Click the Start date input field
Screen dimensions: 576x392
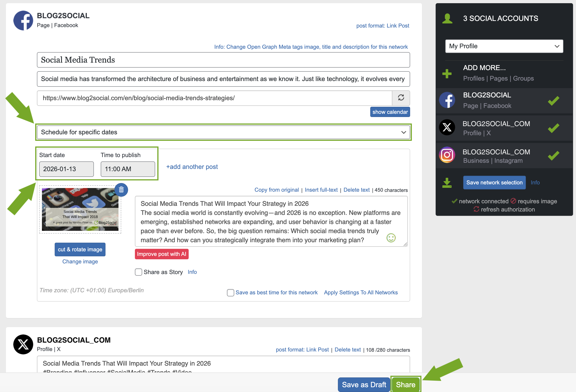[67, 169]
